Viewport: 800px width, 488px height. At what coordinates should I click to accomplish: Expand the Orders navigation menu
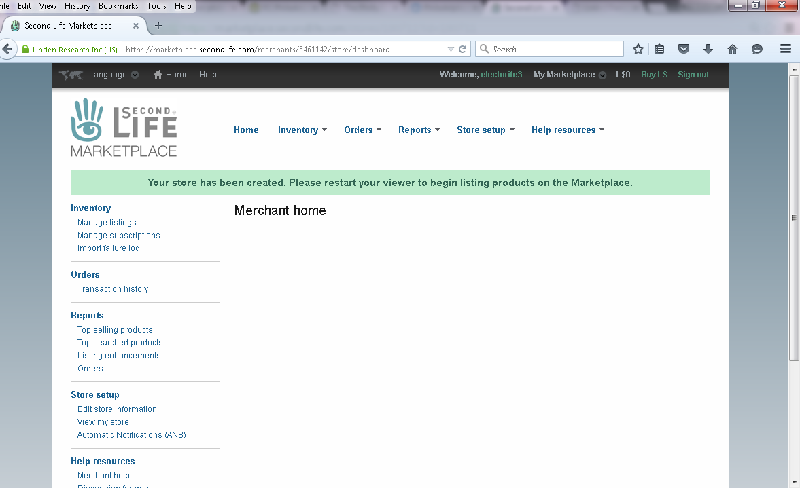[x=362, y=130]
